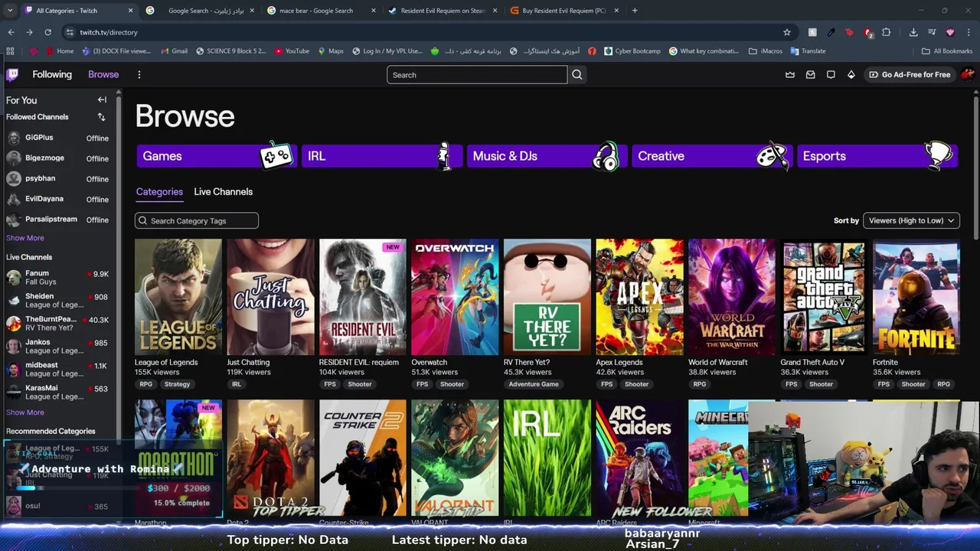Viewport: 980px width, 551px height.
Task: Open the Sort by Viewers dropdown
Action: [x=911, y=220]
